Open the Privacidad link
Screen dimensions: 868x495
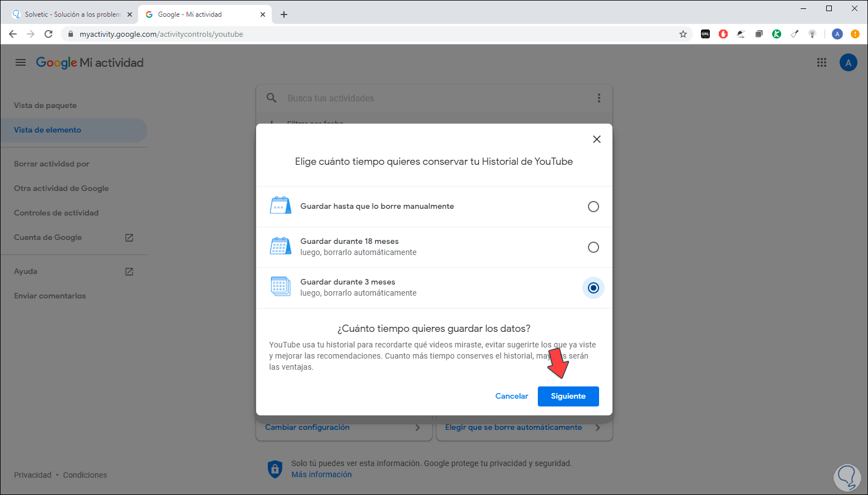tap(33, 475)
